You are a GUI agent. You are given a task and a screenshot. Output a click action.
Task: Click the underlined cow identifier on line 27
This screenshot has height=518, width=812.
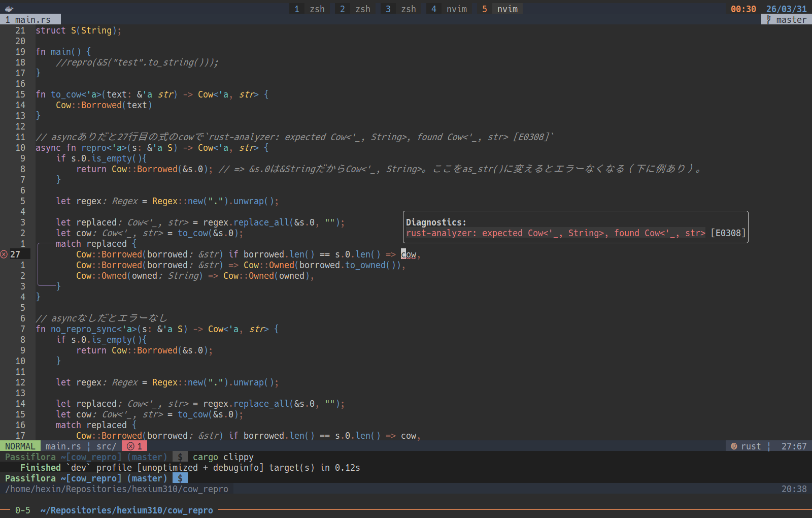pos(409,254)
